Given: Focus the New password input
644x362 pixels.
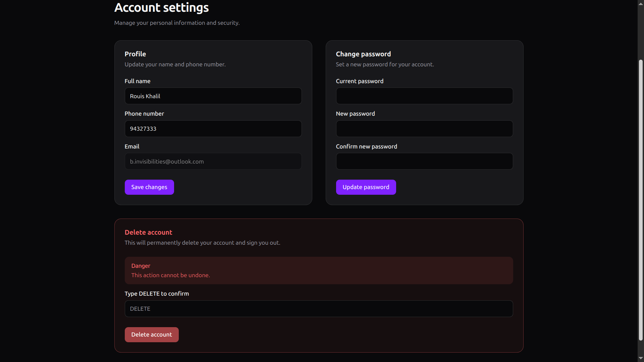Looking at the screenshot, I should coord(424,129).
